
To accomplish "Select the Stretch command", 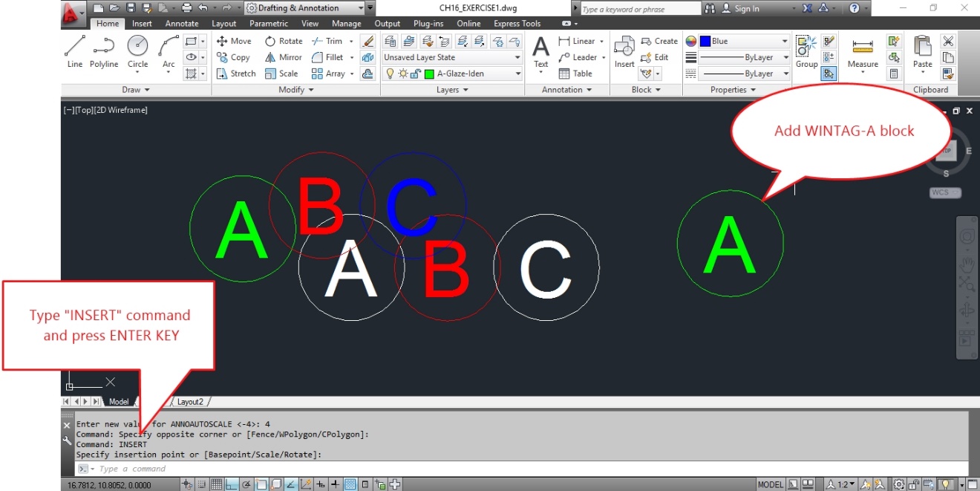I will (x=235, y=74).
